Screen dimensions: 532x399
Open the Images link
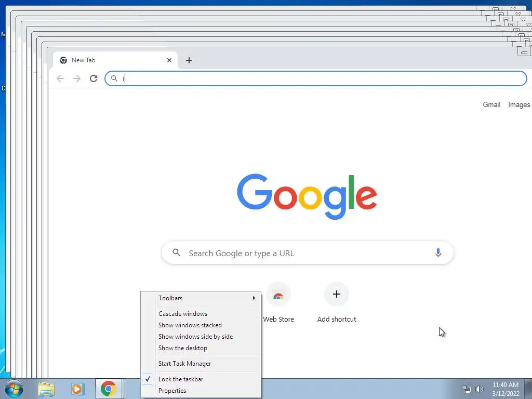tap(519, 104)
